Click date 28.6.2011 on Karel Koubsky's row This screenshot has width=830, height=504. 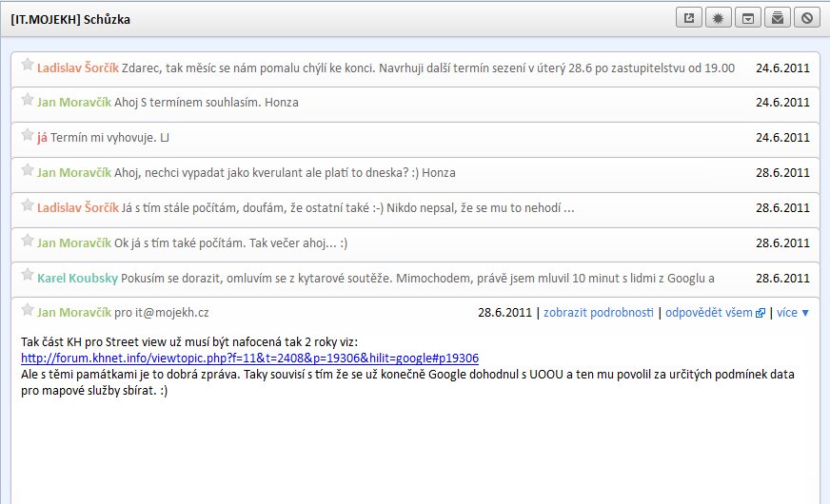782,279
